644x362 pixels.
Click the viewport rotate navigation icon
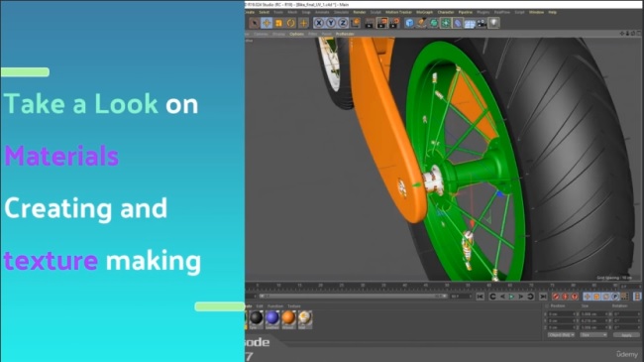pos(633,34)
